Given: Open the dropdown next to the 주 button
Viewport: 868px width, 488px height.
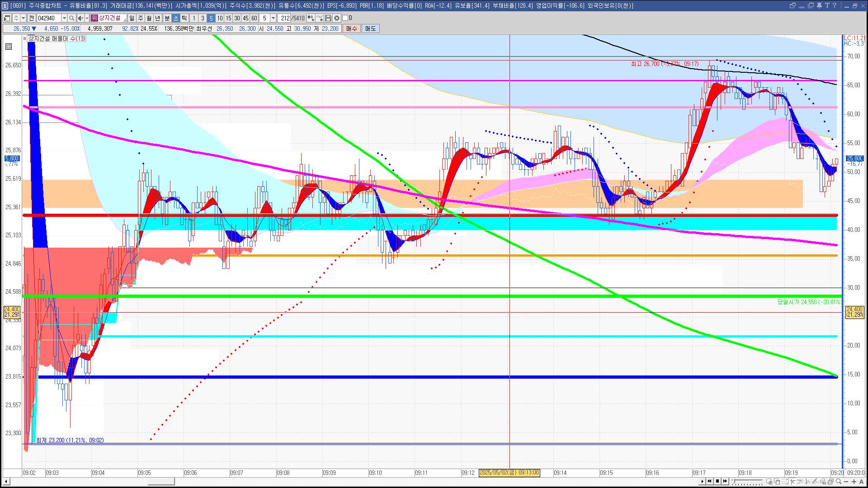Looking at the screenshot, I should pyautogui.click(x=23, y=18).
